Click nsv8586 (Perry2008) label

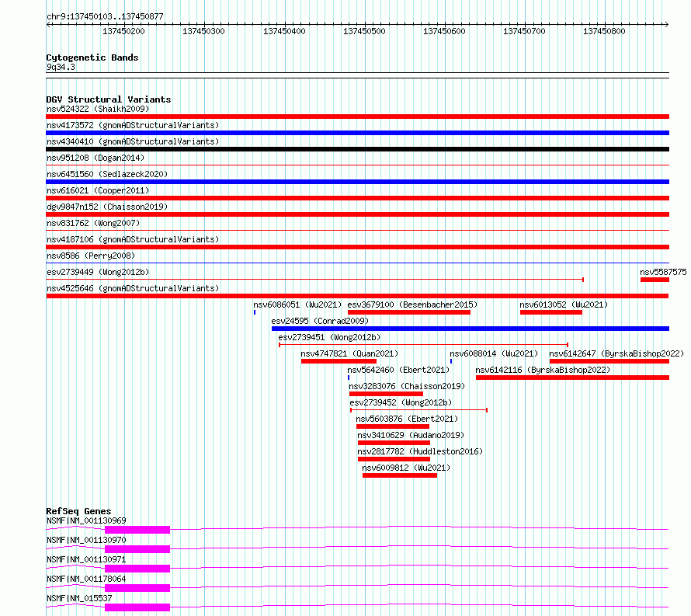point(91,256)
